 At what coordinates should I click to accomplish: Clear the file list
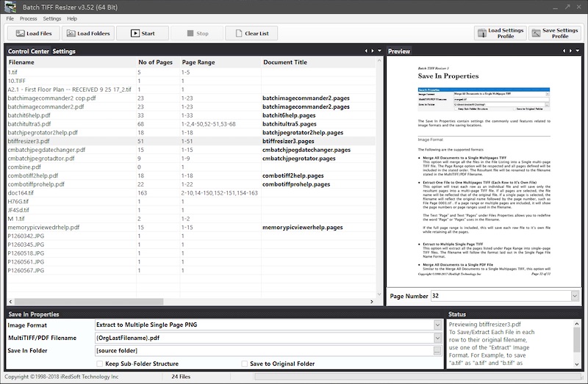(x=251, y=33)
